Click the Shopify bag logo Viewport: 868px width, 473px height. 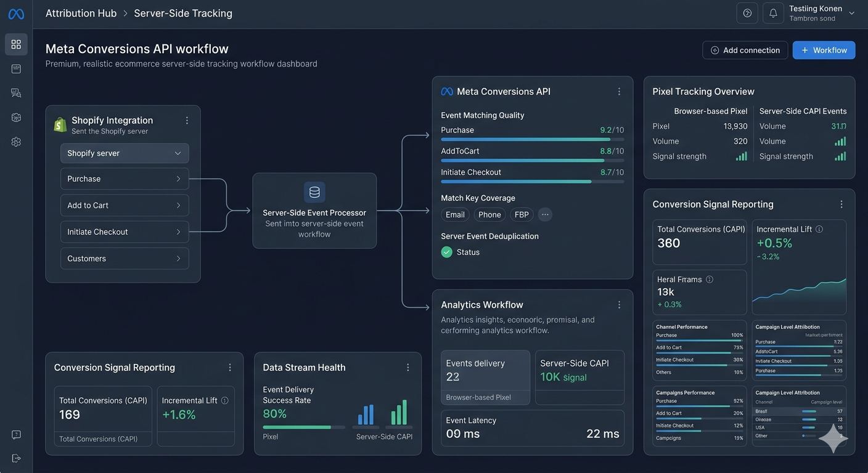pyautogui.click(x=60, y=124)
